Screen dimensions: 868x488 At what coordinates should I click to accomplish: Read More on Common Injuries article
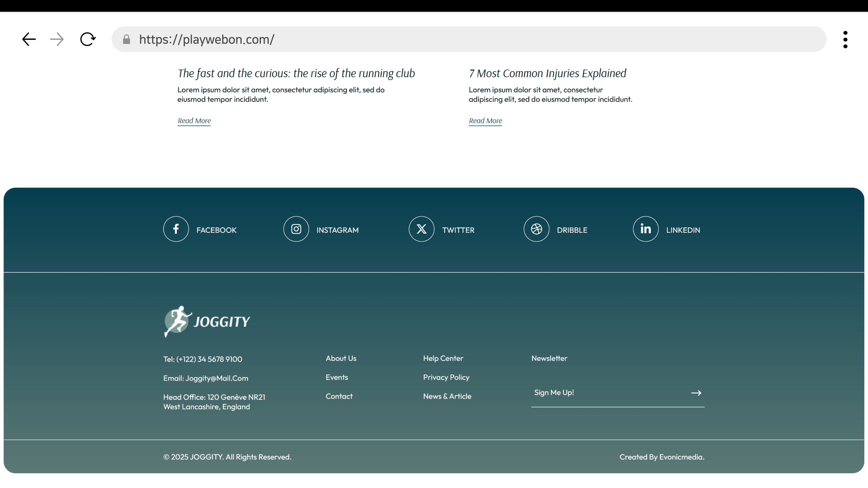pyautogui.click(x=485, y=121)
